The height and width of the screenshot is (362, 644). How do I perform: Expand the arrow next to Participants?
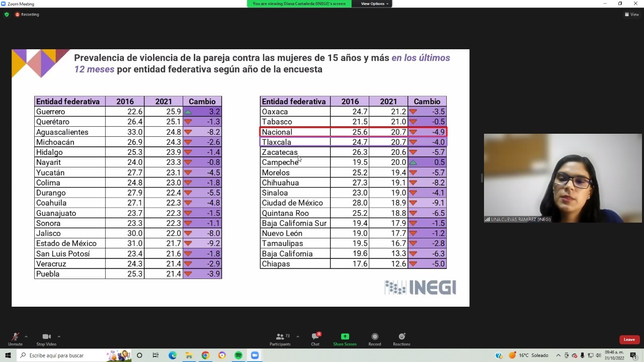297,336
